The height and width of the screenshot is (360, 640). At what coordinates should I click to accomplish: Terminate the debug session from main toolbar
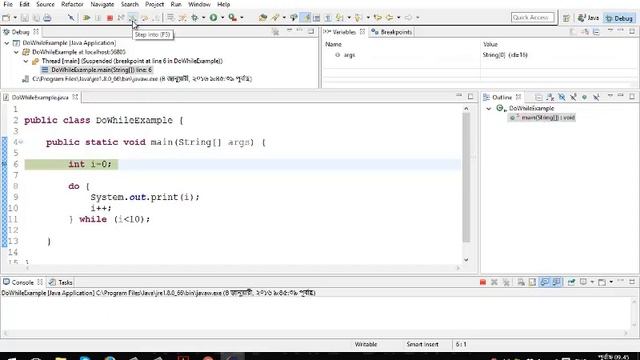pyautogui.click(x=109, y=18)
